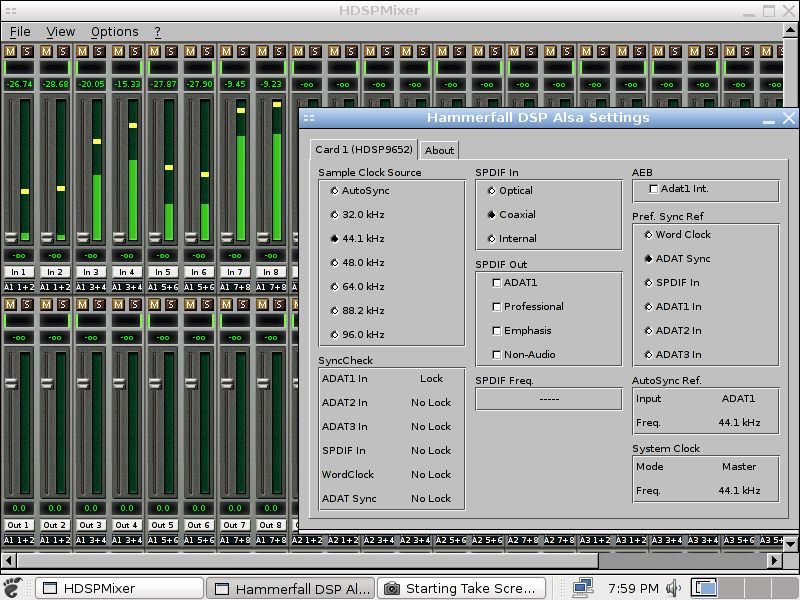Click the Starting Take Screenshot taskbar entry
Viewport: 800px width, 600px height.
(x=462, y=588)
